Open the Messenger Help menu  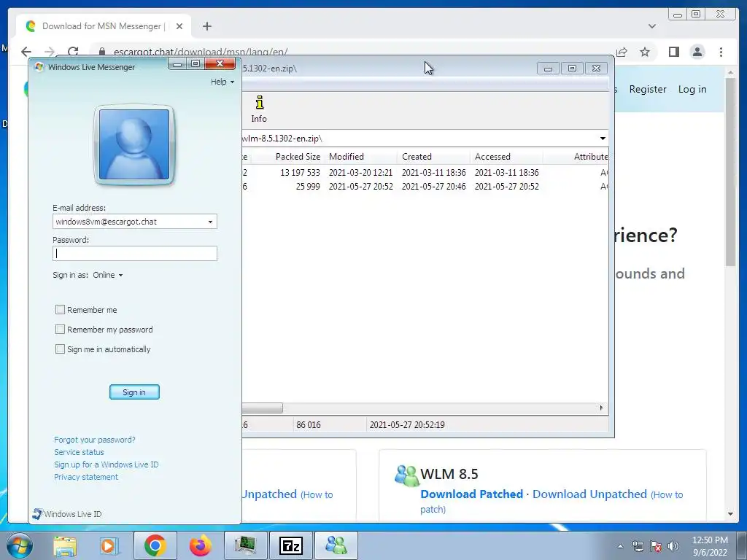click(222, 82)
